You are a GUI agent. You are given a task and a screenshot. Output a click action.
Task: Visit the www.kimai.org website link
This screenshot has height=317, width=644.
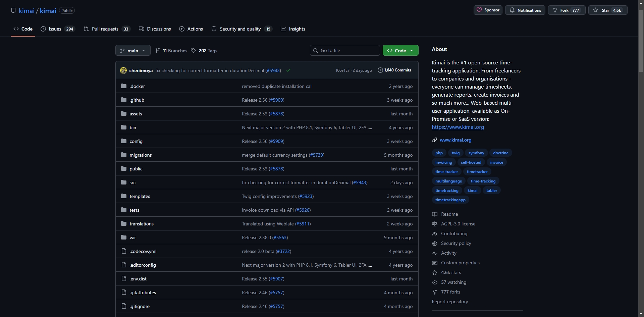455,140
